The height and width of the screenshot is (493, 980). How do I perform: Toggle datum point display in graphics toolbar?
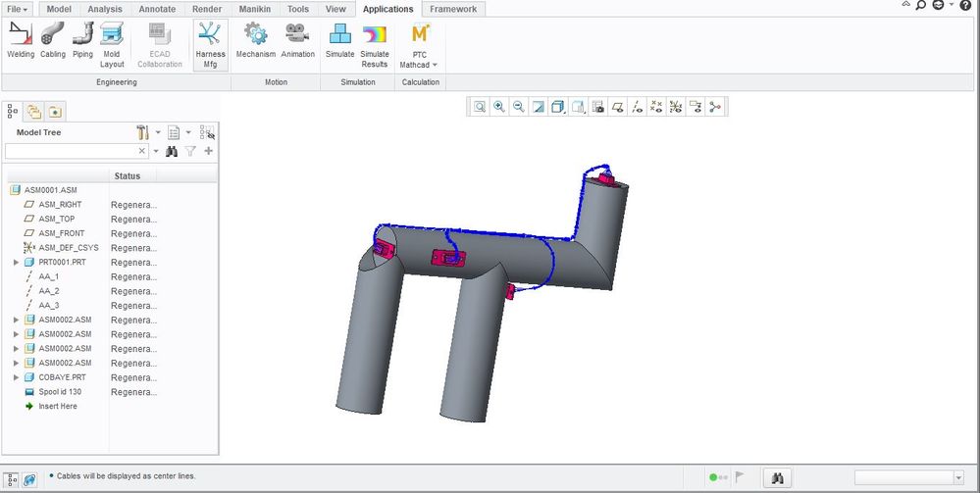(x=657, y=107)
